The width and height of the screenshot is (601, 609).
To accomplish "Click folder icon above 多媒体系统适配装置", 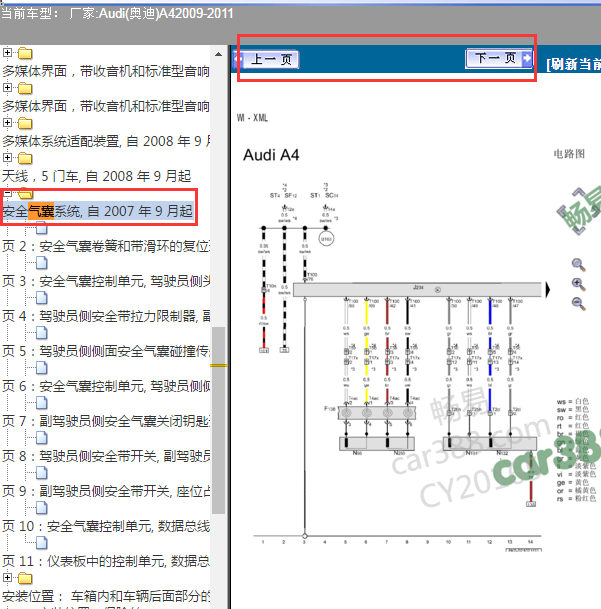I will (x=25, y=123).
